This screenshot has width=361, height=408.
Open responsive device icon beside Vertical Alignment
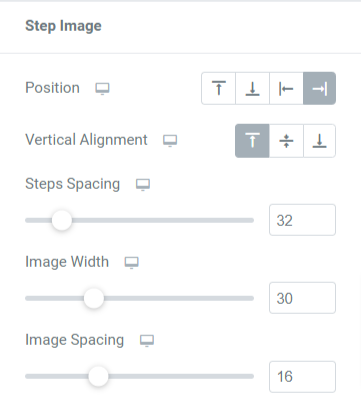[170, 141]
